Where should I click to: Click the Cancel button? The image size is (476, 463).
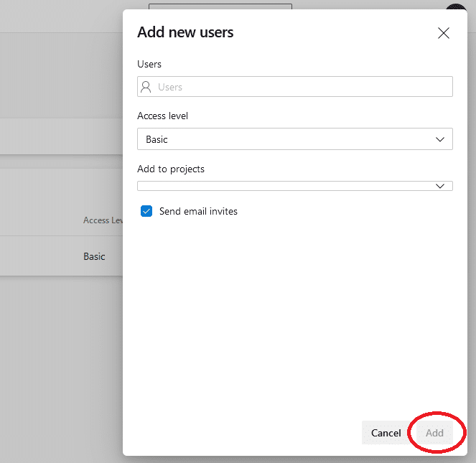(386, 433)
